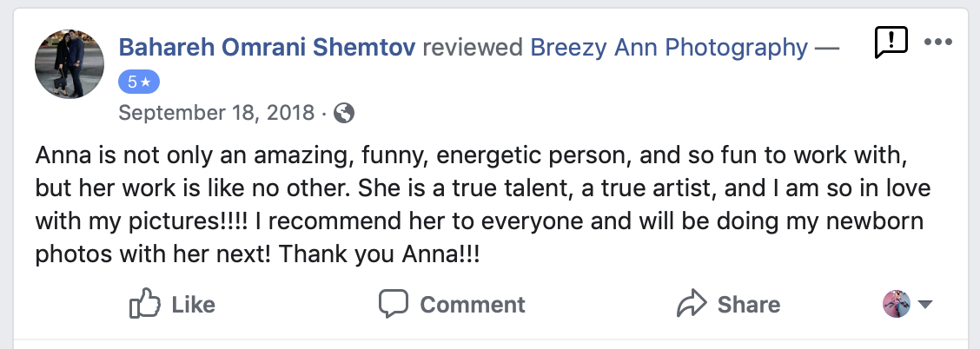
Task: Click the report feedback exclamation bubble icon
Action: tap(891, 42)
